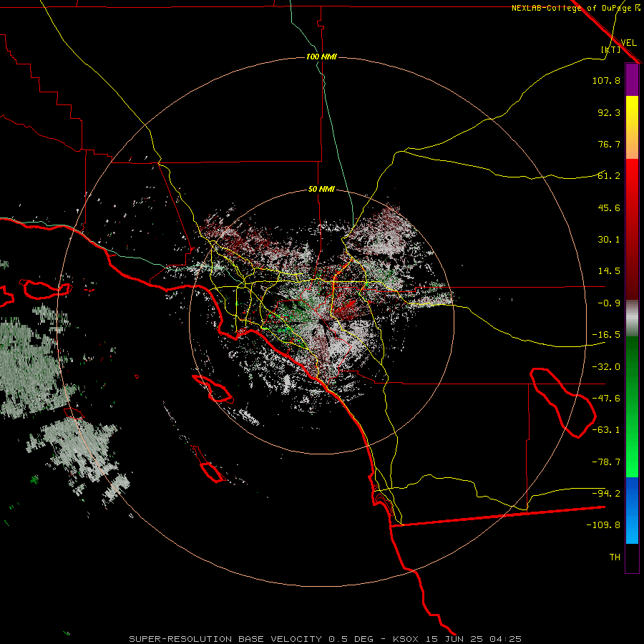Click the -32.0 velocity scale value
Image resolution: width=644 pixels, height=644 pixels.
[606, 367]
